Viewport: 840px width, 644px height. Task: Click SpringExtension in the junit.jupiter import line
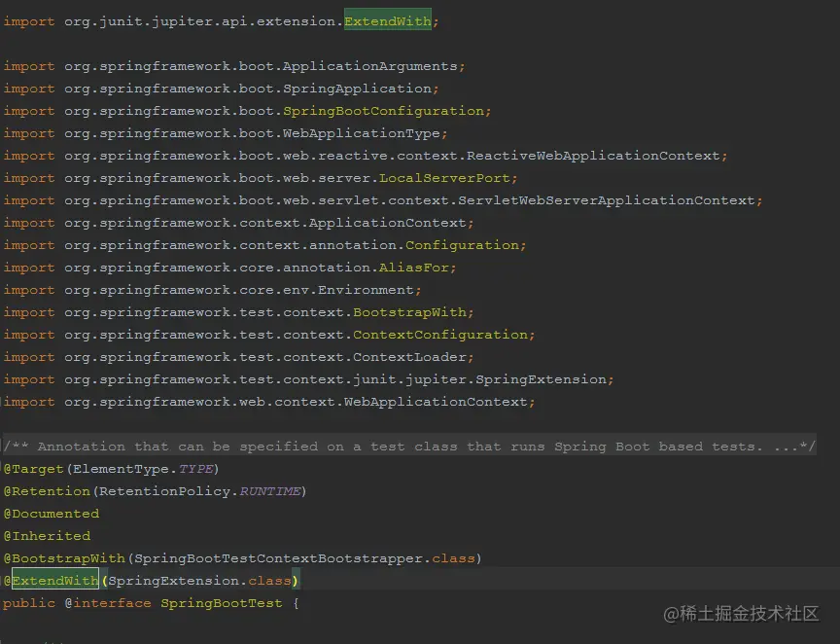point(542,379)
